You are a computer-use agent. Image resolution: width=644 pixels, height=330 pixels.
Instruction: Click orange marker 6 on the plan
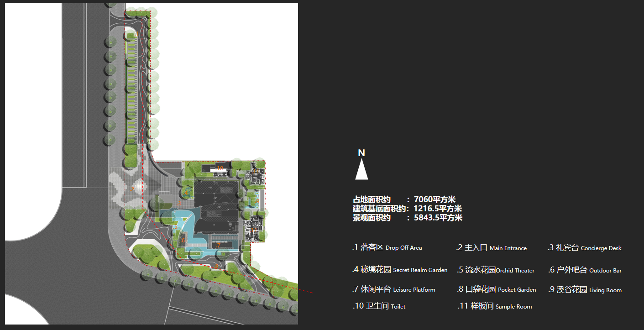[183, 241]
